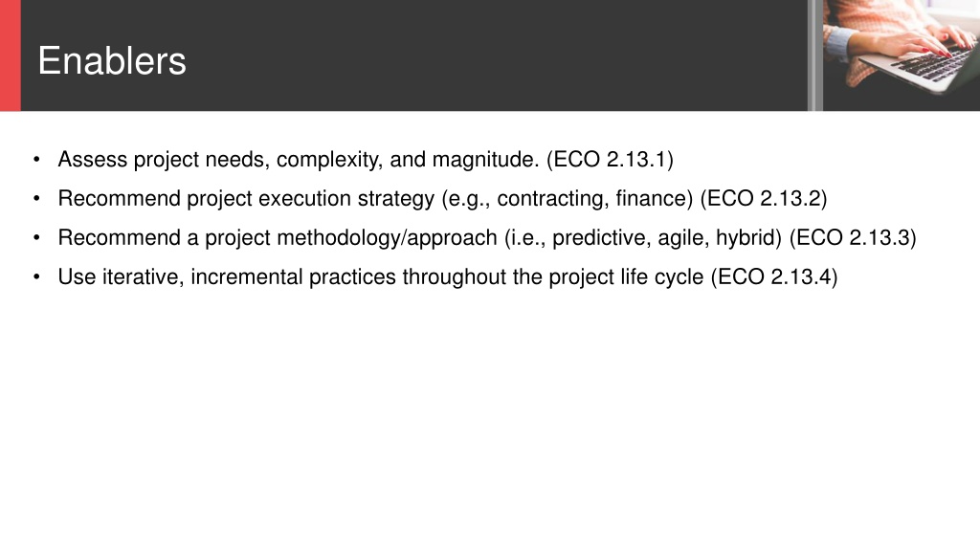
Task: Click the bullet before 'Recommend project execution'
Action: point(36,199)
